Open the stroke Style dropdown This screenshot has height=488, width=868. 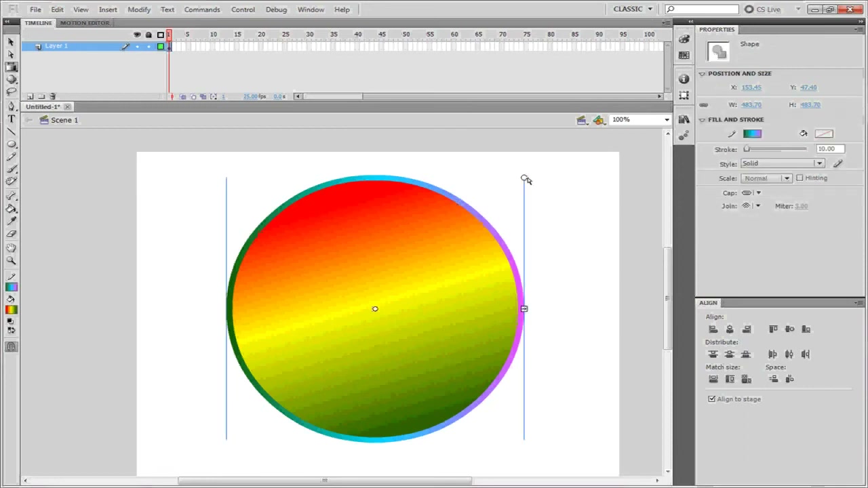point(782,163)
